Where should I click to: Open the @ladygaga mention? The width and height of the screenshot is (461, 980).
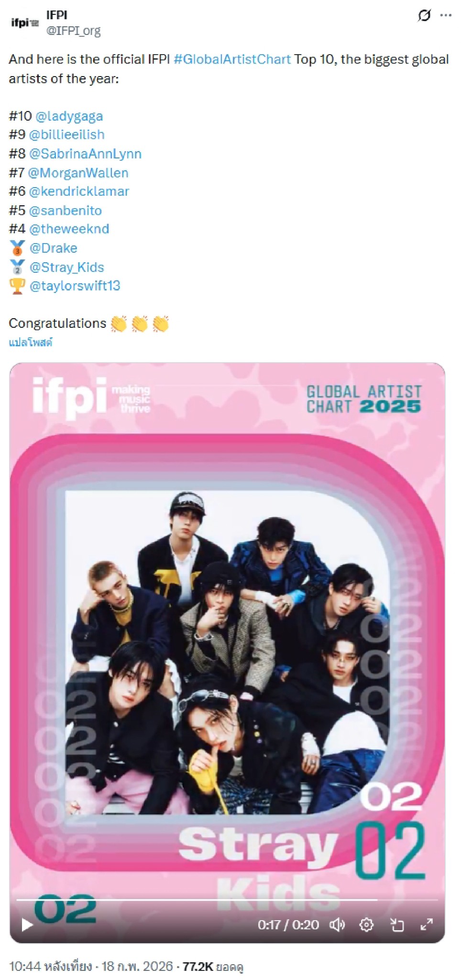[x=69, y=116]
